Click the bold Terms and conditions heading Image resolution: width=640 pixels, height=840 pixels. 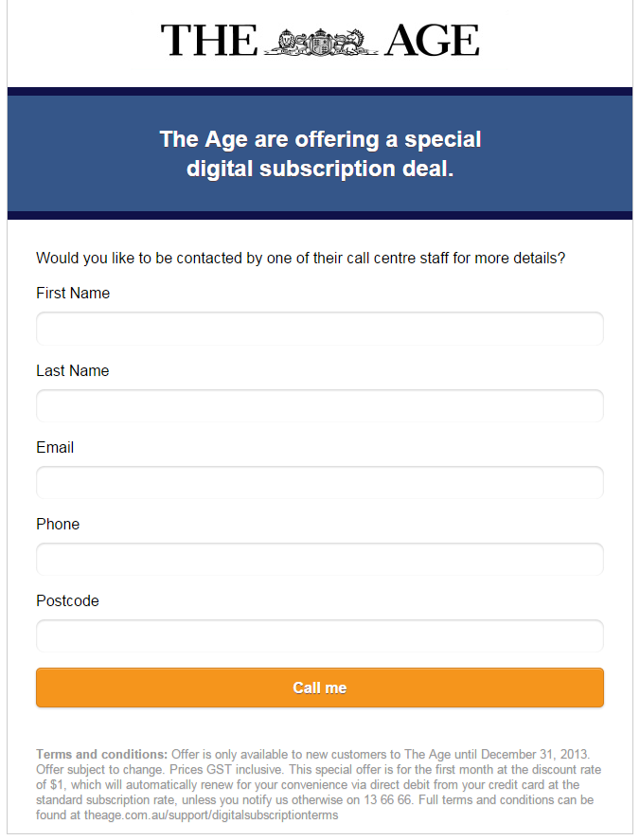[101, 755]
